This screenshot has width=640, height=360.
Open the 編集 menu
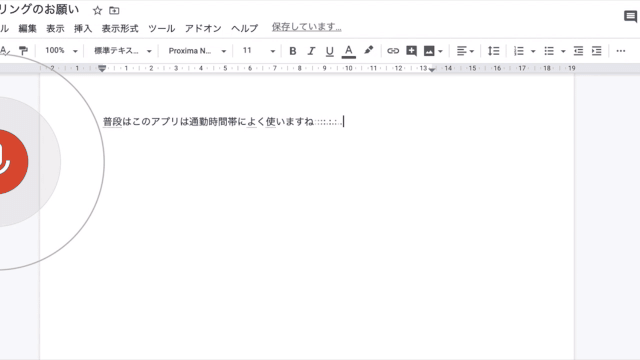click(27, 29)
